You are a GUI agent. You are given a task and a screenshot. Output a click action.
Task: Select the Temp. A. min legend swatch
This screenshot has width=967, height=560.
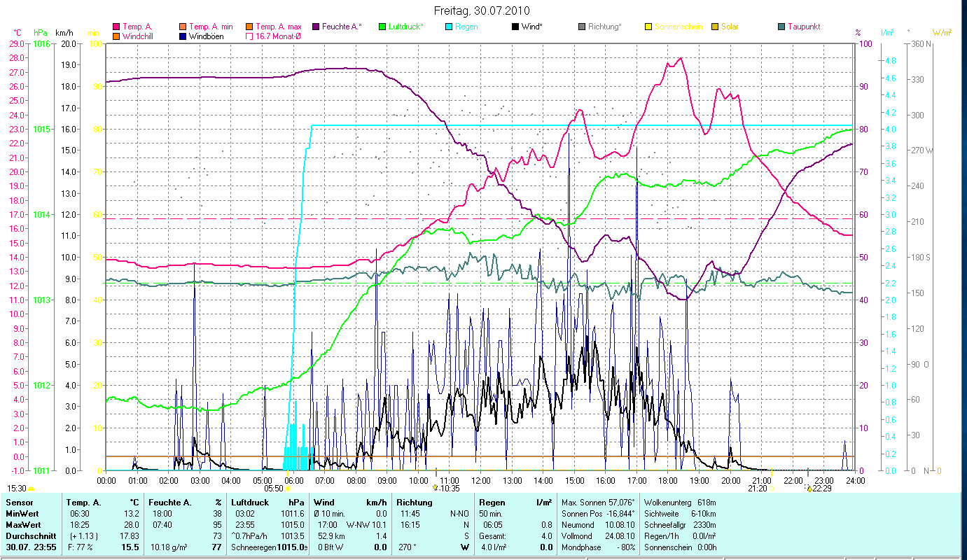pos(182,27)
